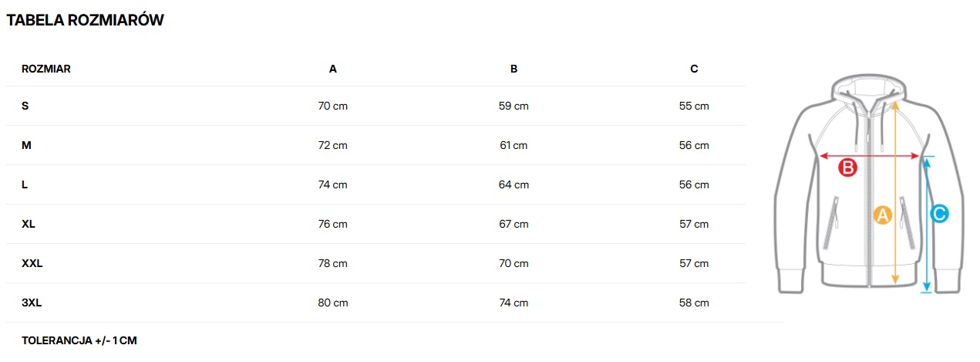This screenshot has height=362, width=980.
Task: Click the TABELA ROZMIARÓW heading
Action: pos(85,21)
